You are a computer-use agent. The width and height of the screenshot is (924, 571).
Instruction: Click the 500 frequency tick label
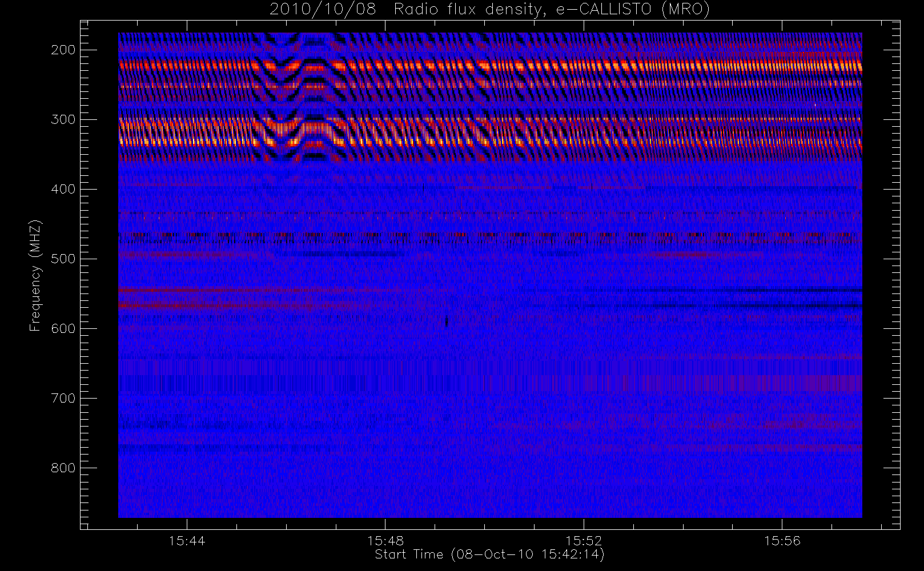click(63, 259)
